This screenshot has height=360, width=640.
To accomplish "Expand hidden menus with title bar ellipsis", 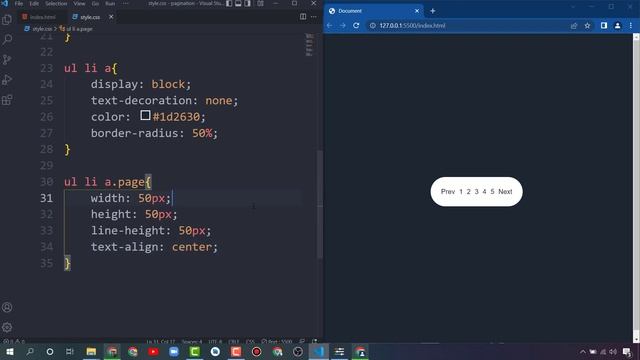I will coord(125,3).
